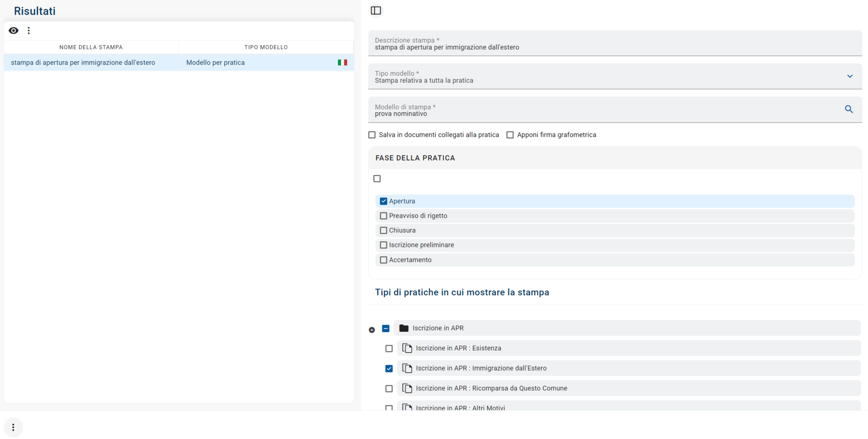Image resolution: width=868 pixels, height=439 pixels.
Task: Click the Italian flag icon in result row
Action: (342, 62)
